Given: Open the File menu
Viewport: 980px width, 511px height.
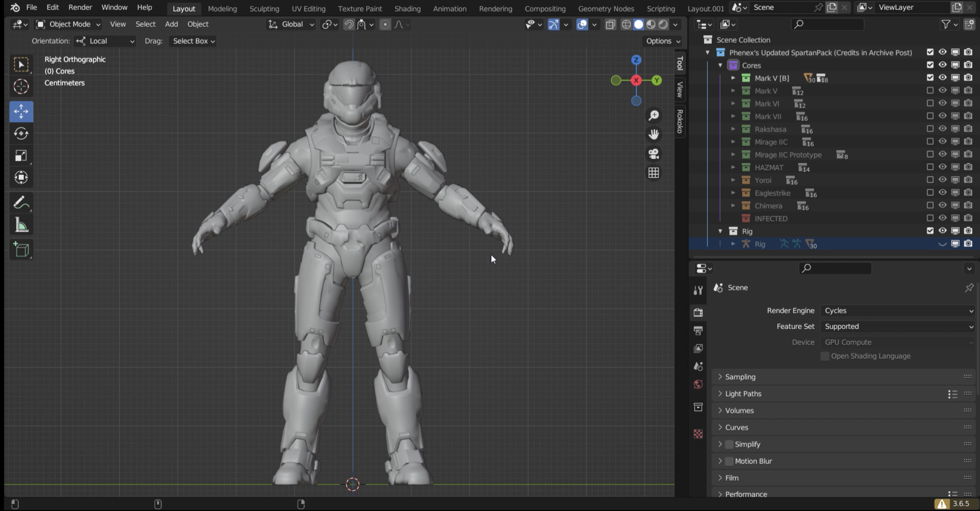Looking at the screenshot, I should click(31, 7).
